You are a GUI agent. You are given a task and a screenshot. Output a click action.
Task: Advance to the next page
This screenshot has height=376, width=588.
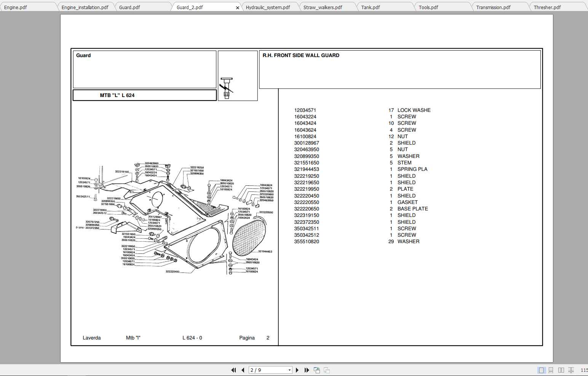coord(297,370)
